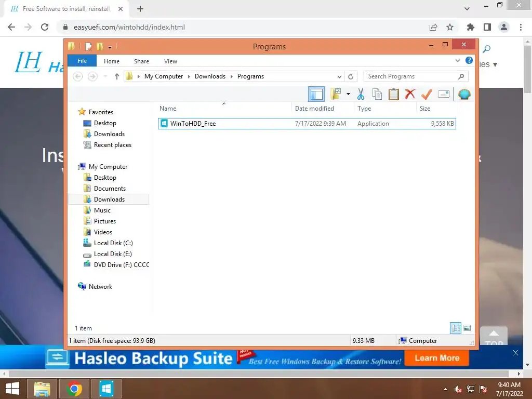Open Desktop under Favorites
Viewport: 532px width, 399px height.
tap(105, 123)
